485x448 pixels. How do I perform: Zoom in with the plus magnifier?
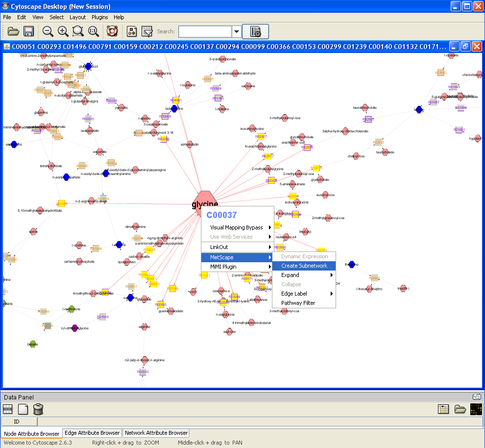(x=63, y=31)
